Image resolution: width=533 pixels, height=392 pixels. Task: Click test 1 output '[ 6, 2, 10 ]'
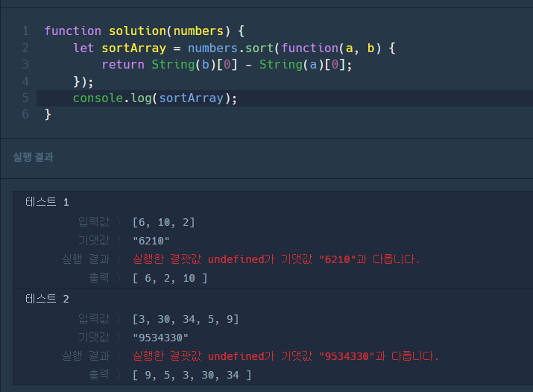point(170,279)
